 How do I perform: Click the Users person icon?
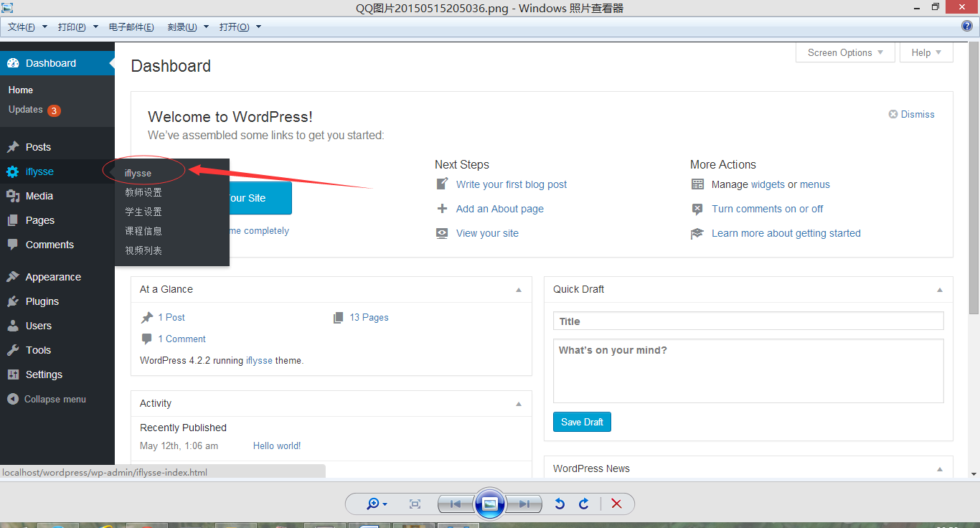pyautogui.click(x=13, y=326)
